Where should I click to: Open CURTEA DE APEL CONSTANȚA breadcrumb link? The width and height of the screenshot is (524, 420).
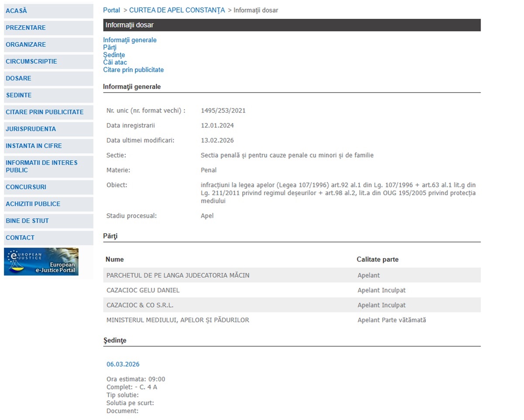[x=177, y=10]
